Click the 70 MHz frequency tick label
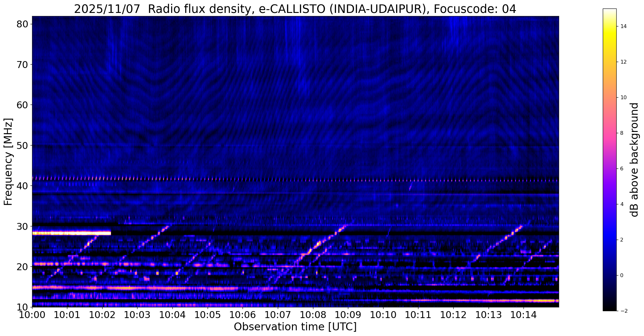 point(22,64)
